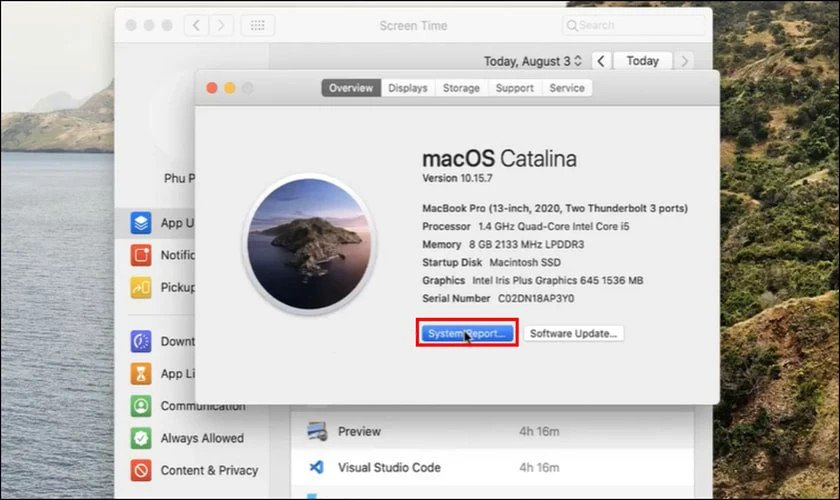Click the show all preferences grid button
The height and width of the screenshot is (500, 840).
257,25
